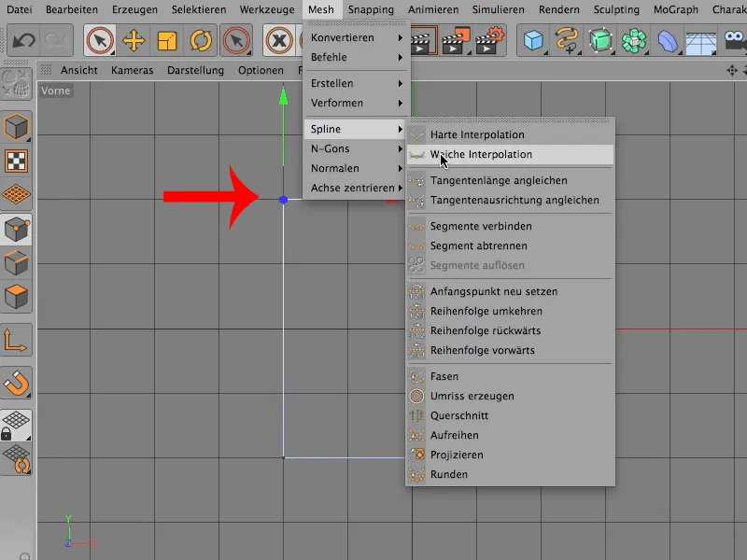Select the Live Selection cursor tool
The width and height of the screenshot is (747, 560).
coord(100,41)
